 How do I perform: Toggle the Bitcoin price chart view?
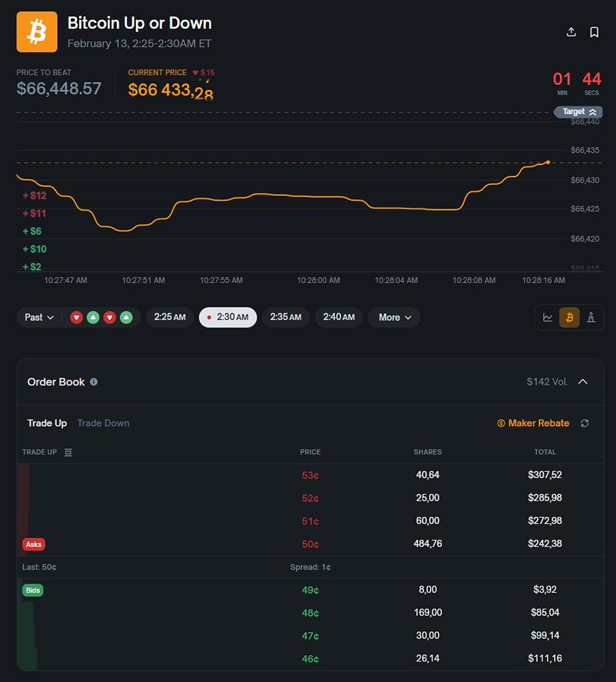pos(569,318)
